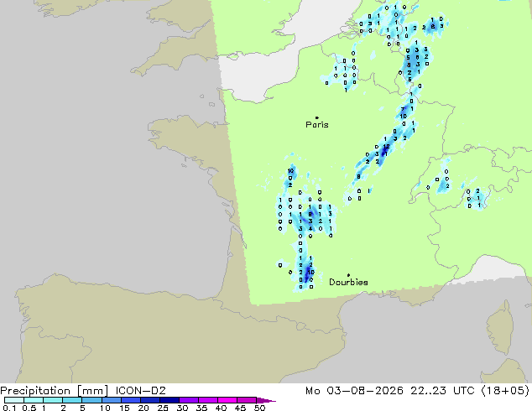Pick legend swatch between 45 and 50
This screenshot has width=532, height=411.
point(247,400)
